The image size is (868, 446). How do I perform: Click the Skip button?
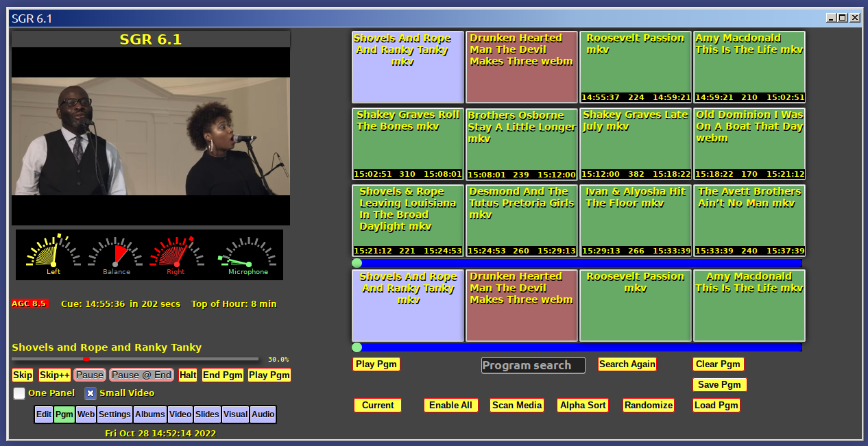pos(23,375)
